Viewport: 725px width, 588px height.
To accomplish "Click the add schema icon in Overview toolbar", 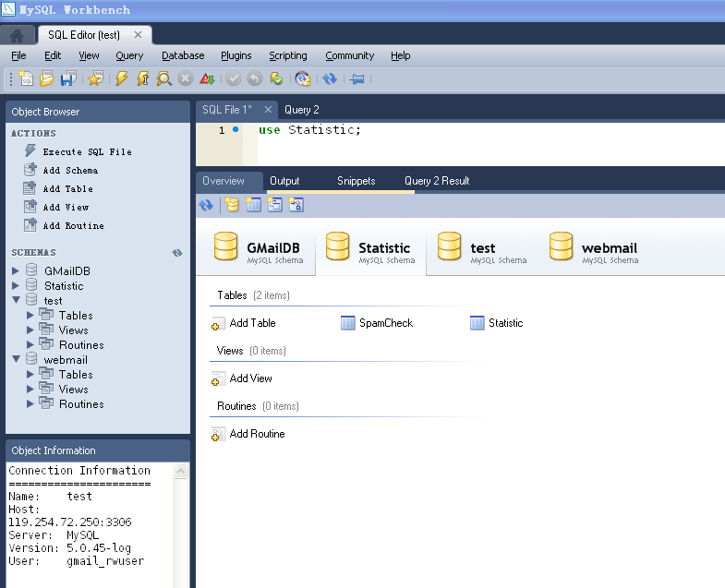I will click(x=232, y=205).
